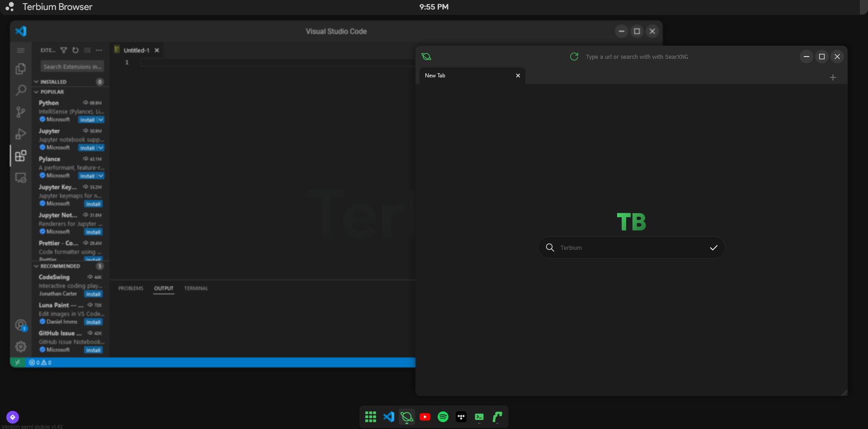The width and height of the screenshot is (868, 429).
Task: Open the Accounts menu in VS Code
Action: pos(21,325)
